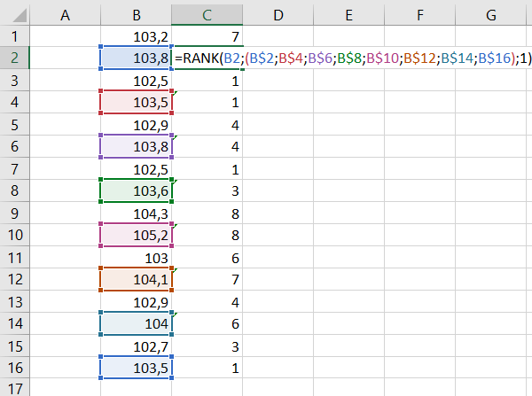Click the row 2 header
Screen dimensions: 532x396
pos(14,57)
